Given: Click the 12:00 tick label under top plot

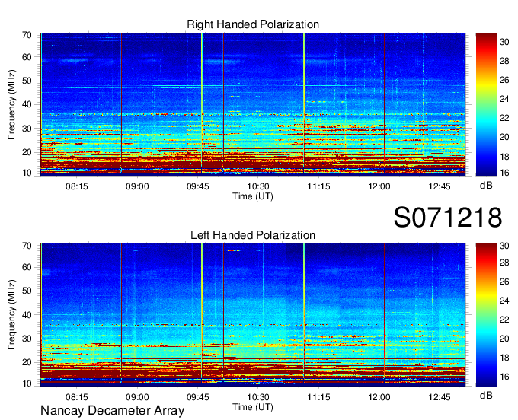Looking at the screenshot, I should [379, 186].
